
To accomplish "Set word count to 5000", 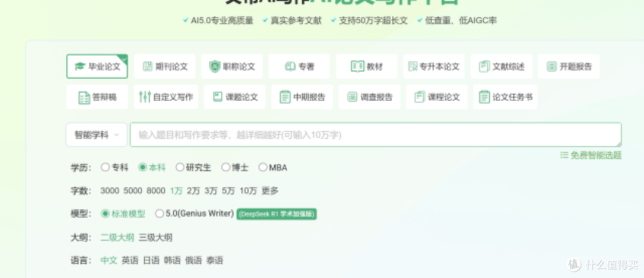I will (132, 191).
